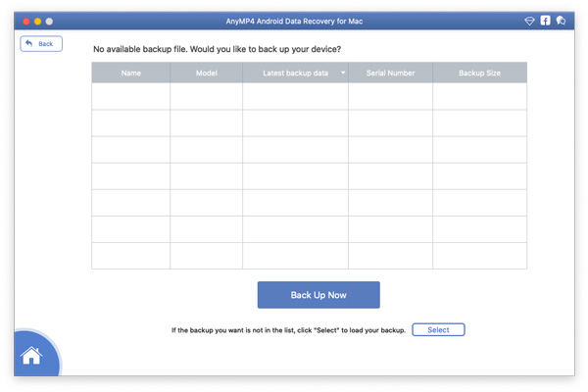
Task: Click the Backup Size column header
Action: 479,73
